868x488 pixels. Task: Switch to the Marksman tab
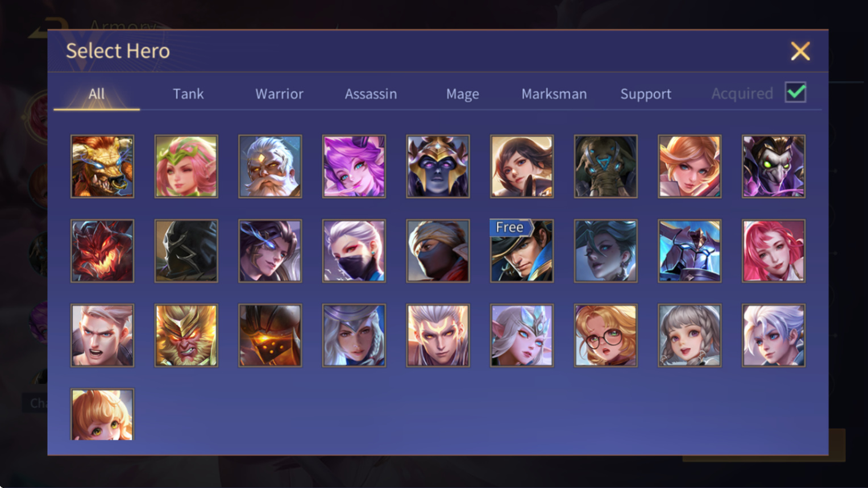(x=554, y=94)
